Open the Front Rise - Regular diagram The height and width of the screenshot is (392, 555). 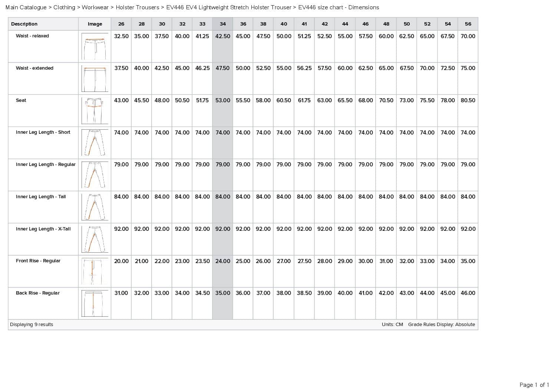(95, 272)
